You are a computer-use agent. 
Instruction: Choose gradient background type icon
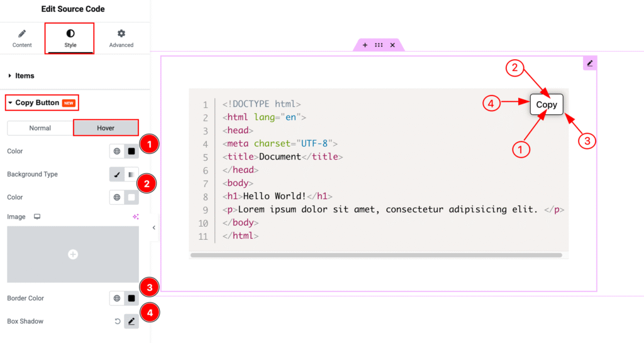[x=131, y=175]
